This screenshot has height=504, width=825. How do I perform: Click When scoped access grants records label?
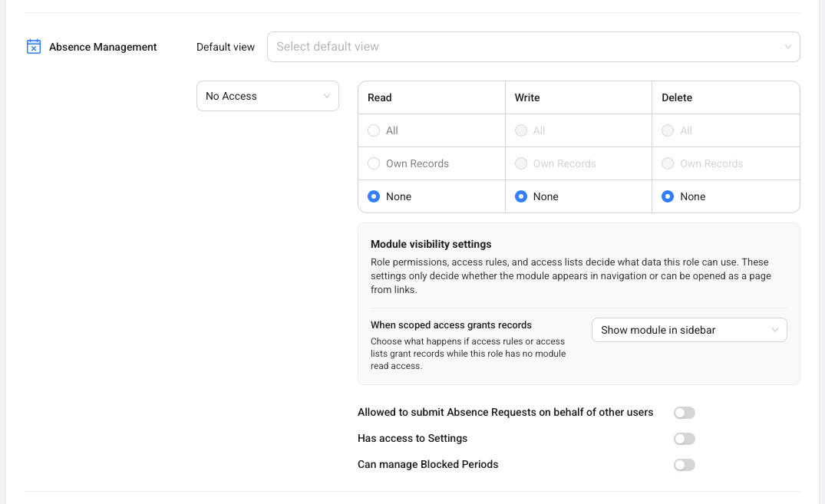tap(451, 324)
